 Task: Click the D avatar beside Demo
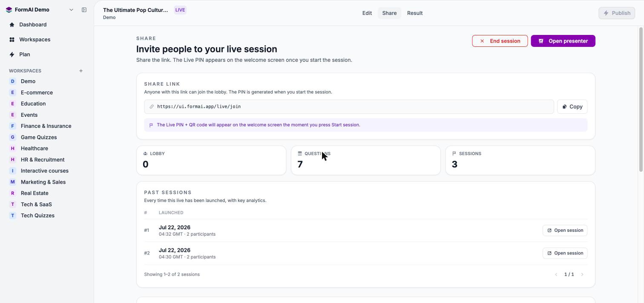(x=12, y=81)
